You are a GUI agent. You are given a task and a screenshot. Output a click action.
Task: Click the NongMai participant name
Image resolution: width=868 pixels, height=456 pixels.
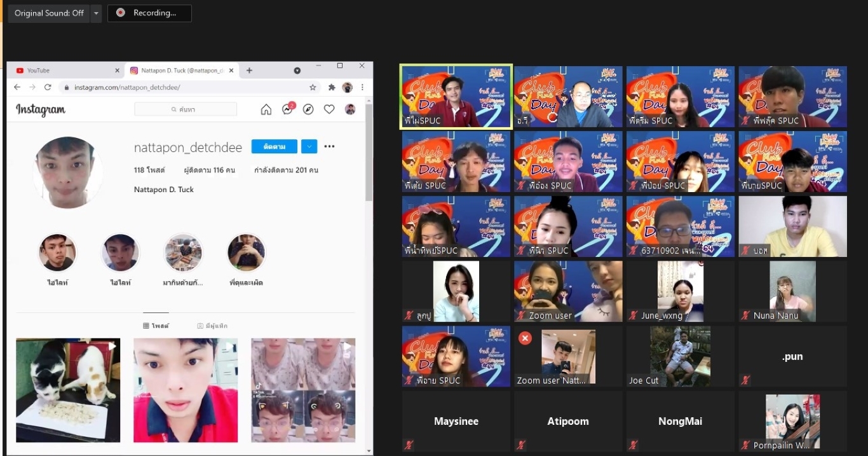tap(681, 421)
